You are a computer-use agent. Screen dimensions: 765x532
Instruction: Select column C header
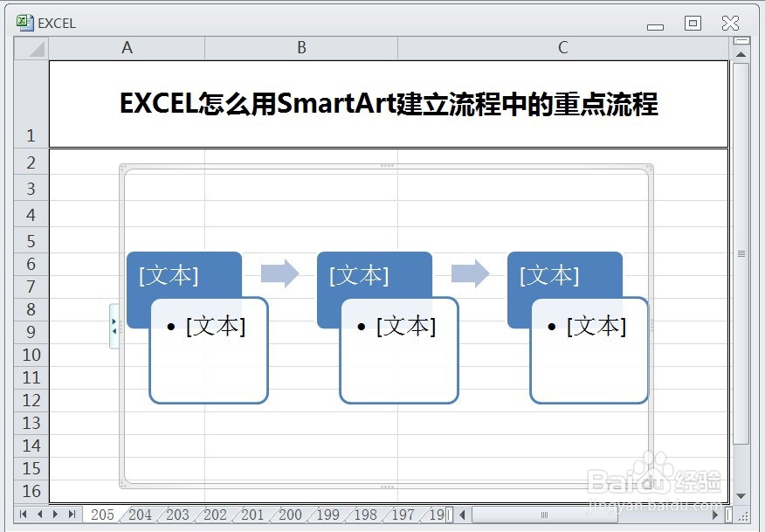tap(563, 48)
